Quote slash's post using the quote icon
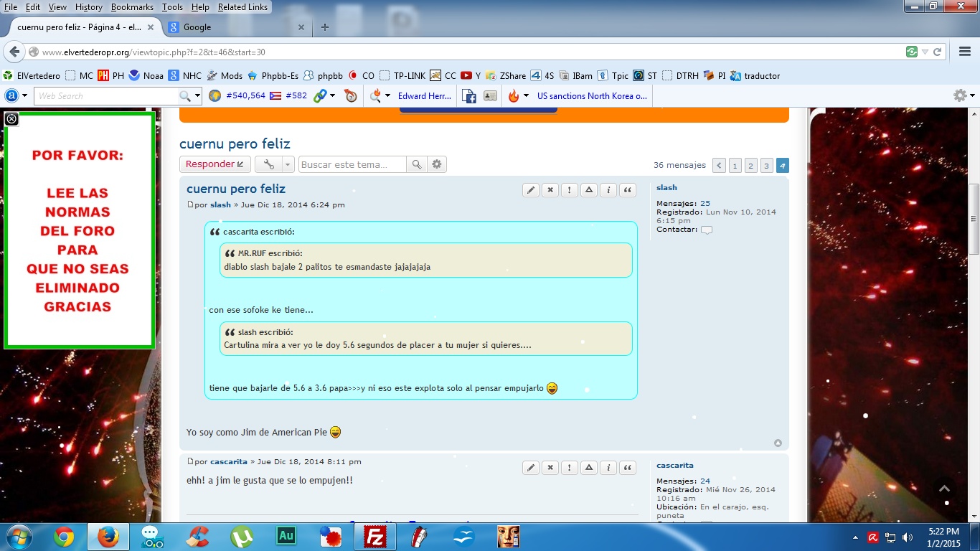Image resolution: width=980 pixels, height=551 pixels. coord(628,190)
